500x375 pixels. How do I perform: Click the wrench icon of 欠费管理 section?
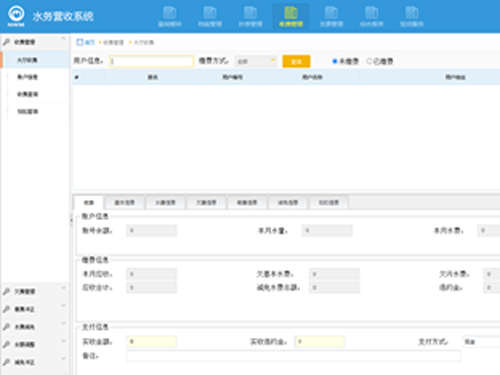coord(6,292)
